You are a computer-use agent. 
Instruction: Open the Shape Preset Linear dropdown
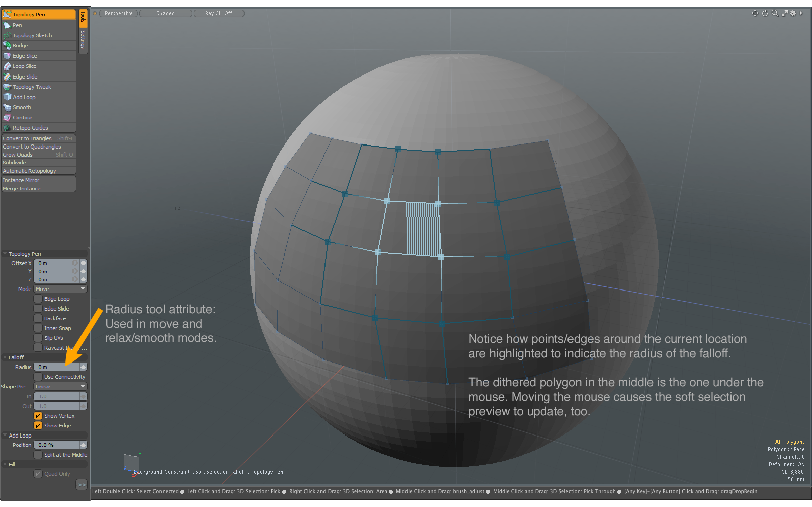tap(60, 387)
